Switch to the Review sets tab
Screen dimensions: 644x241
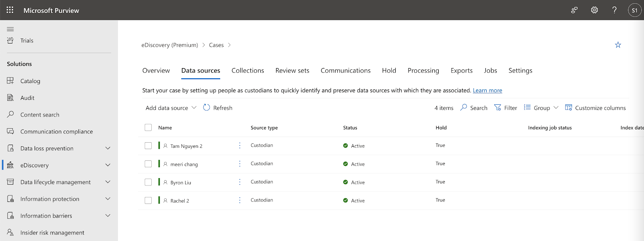(x=292, y=71)
